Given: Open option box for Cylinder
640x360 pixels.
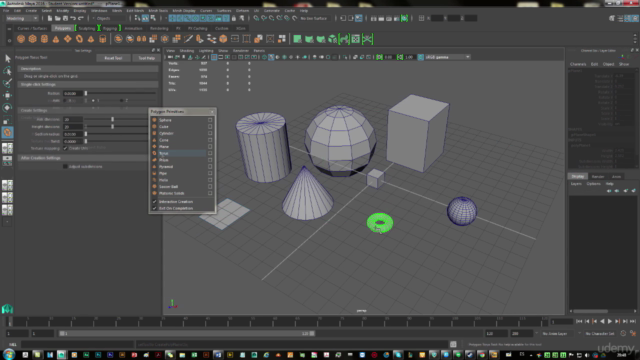Looking at the screenshot, I should [210, 133].
